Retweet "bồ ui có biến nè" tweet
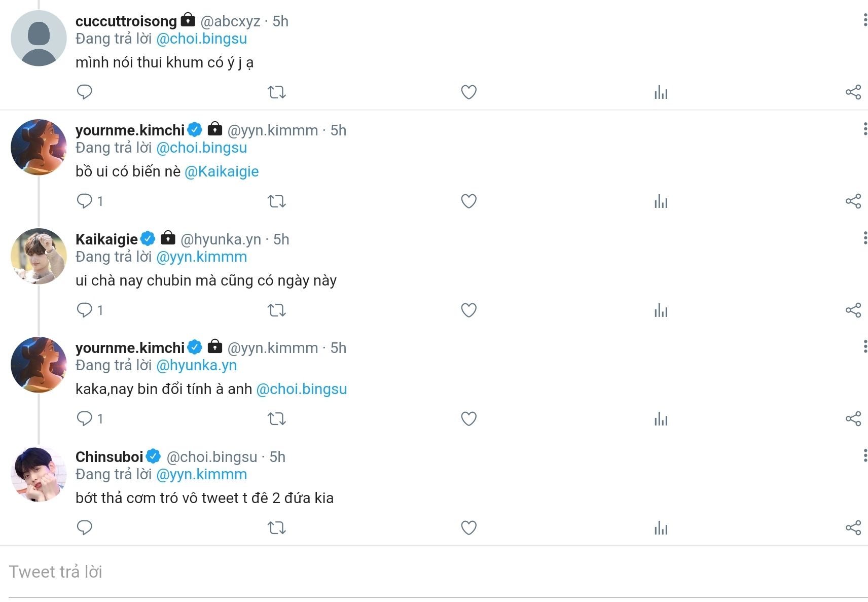868x602 pixels. click(x=277, y=201)
